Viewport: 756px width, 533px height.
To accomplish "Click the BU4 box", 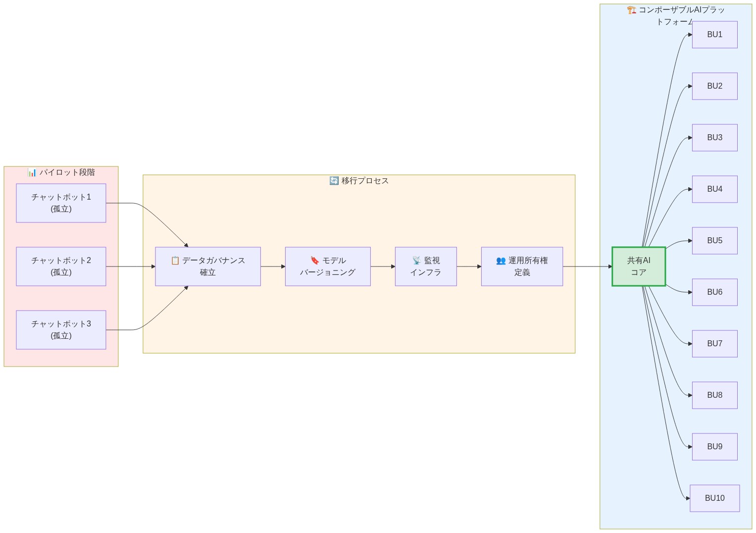I will [714, 189].
